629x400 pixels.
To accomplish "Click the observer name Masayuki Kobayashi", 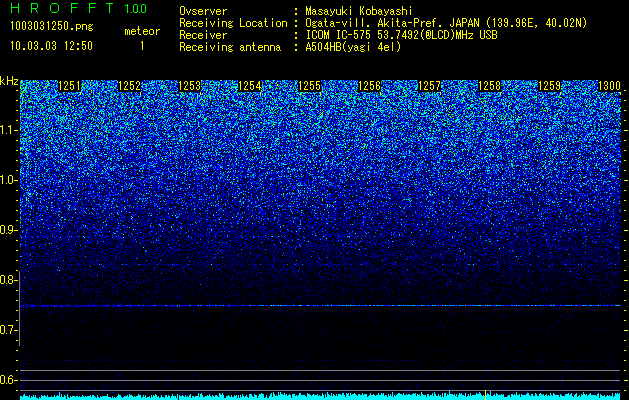I will pos(359,11).
